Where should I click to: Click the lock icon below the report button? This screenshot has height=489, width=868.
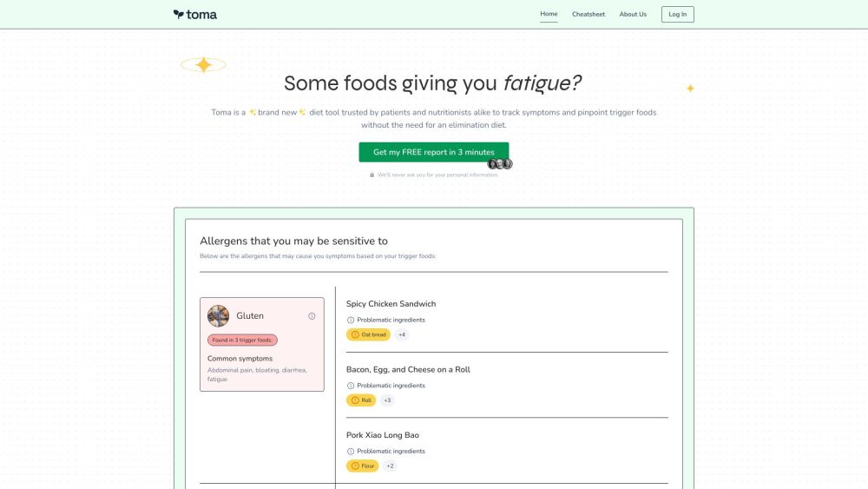pos(372,175)
